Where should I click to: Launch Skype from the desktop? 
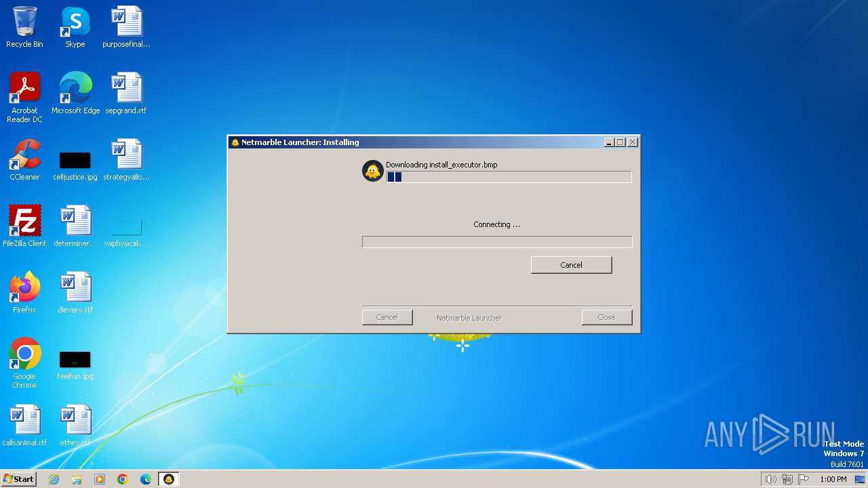(75, 27)
